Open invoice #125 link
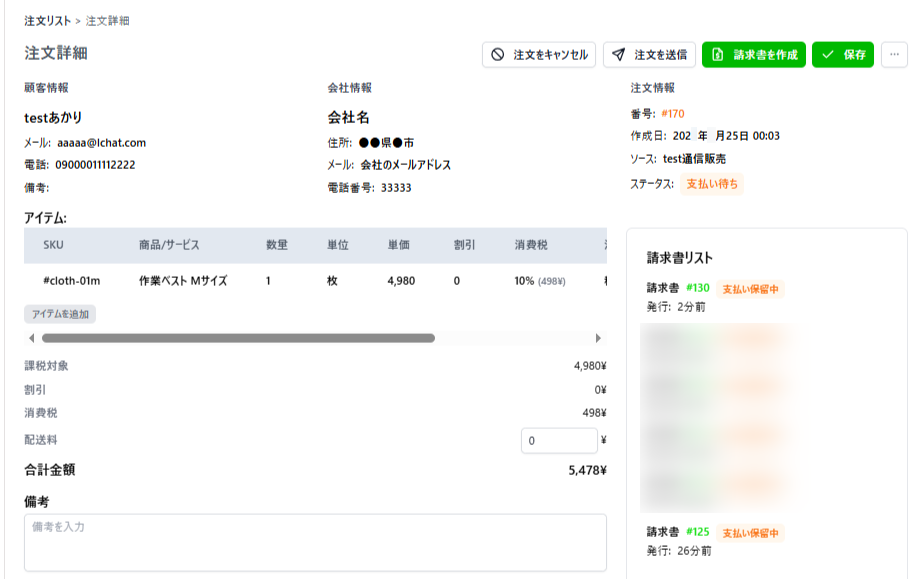Screen dimensions: 914x579 (698, 532)
